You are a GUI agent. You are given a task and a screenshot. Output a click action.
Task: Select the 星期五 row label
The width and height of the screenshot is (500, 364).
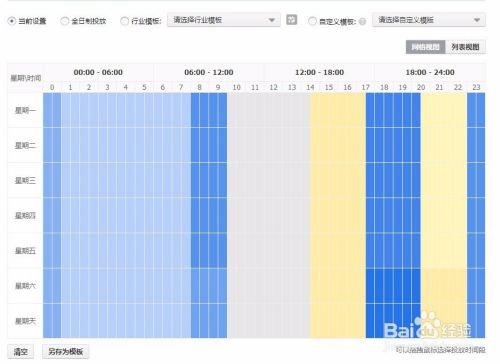[x=25, y=251]
